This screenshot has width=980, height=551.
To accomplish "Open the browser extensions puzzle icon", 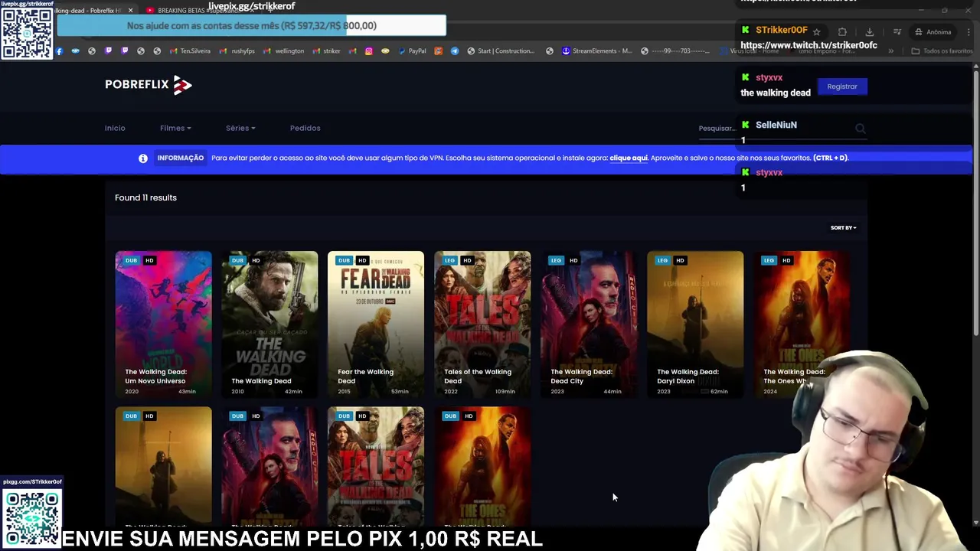I will (842, 32).
